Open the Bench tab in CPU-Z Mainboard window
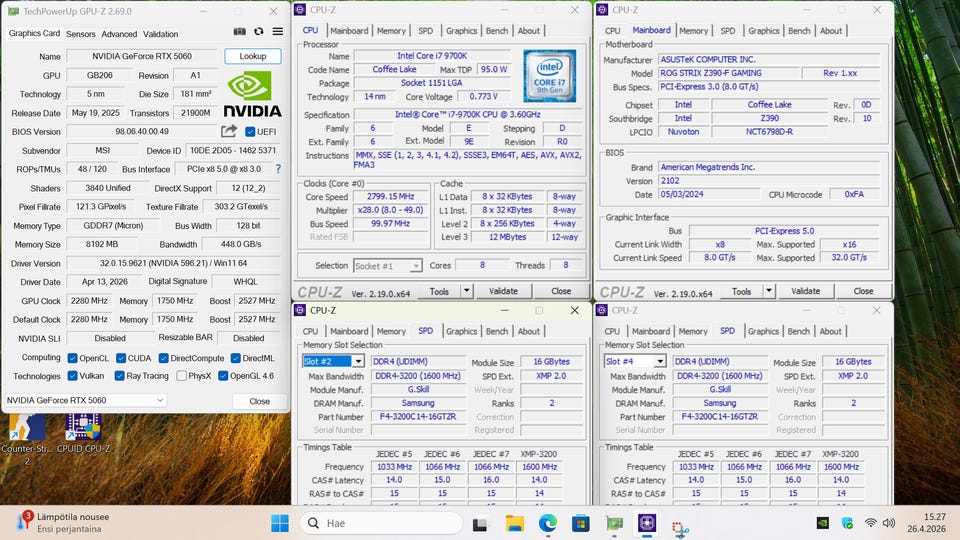Image resolution: width=960 pixels, height=540 pixels. point(798,31)
